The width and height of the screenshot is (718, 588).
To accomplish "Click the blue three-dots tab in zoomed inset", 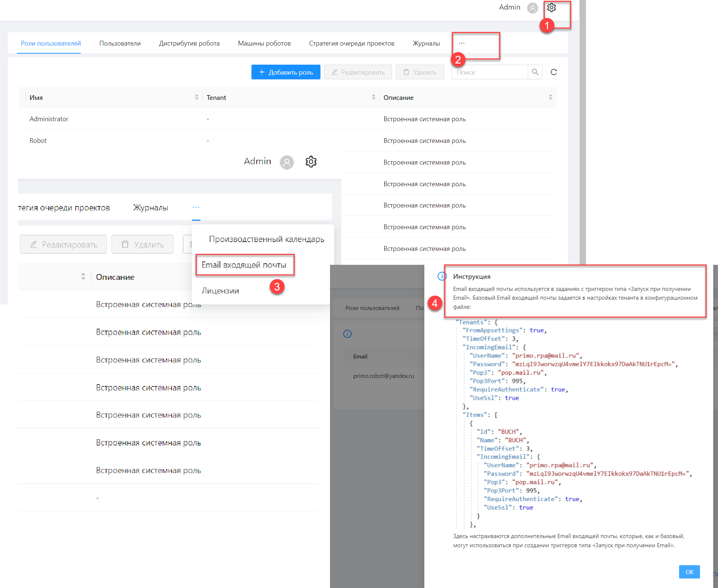I will click(x=196, y=208).
